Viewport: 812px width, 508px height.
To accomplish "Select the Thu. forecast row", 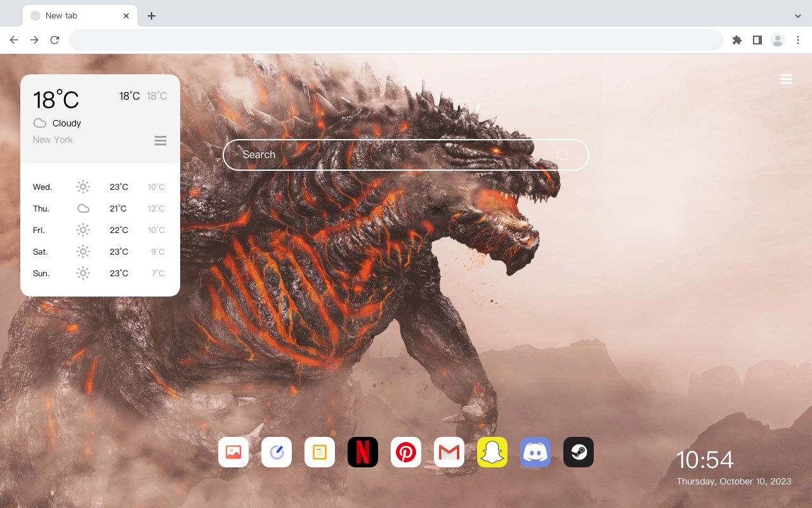I will click(100, 208).
